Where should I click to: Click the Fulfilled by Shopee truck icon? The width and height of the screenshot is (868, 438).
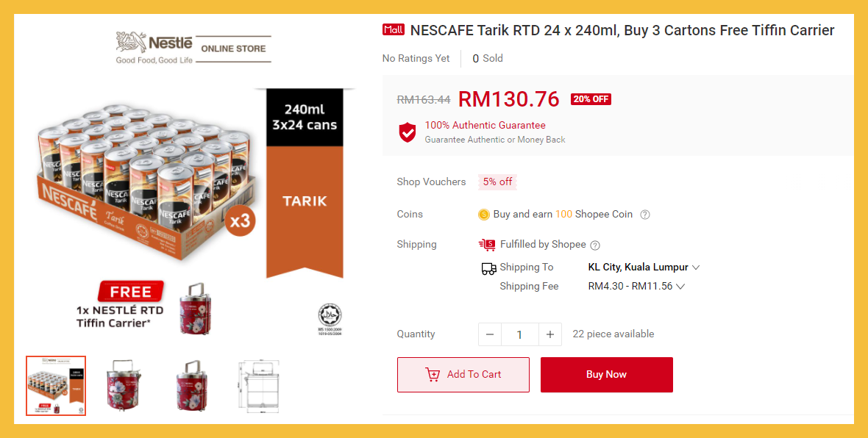pyautogui.click(x=486, y=245)
